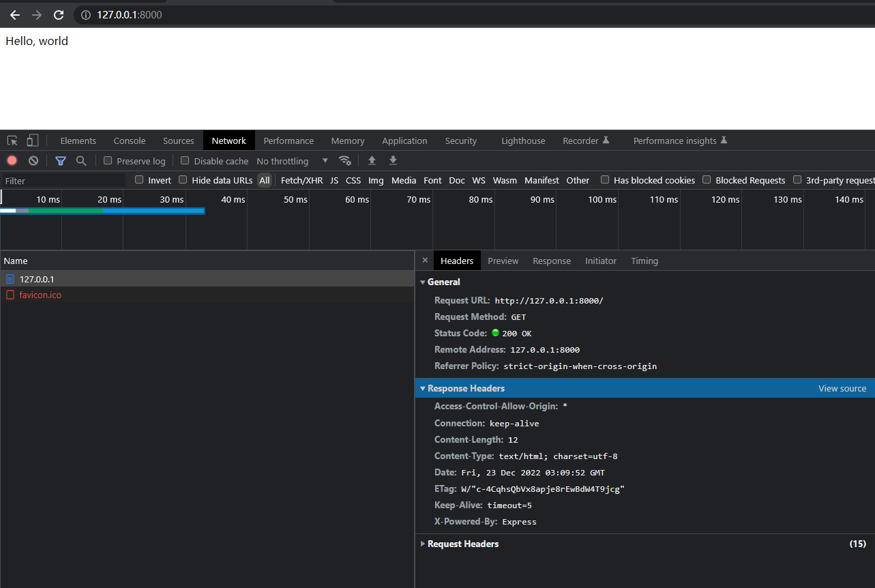Switch to the Preview tab

pos(503,261)
